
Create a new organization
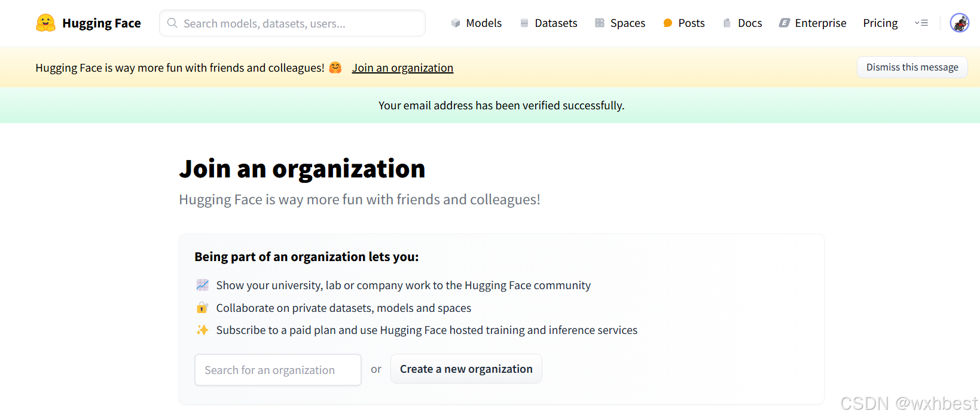coord(466,369)
